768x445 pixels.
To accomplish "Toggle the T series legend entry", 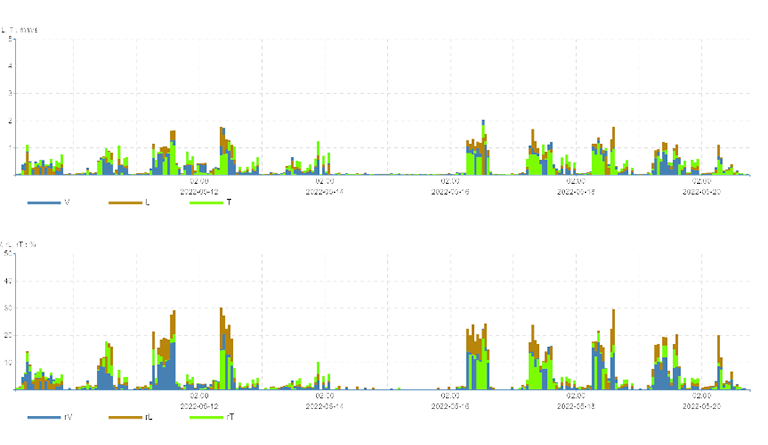I will tap(211, 202).
